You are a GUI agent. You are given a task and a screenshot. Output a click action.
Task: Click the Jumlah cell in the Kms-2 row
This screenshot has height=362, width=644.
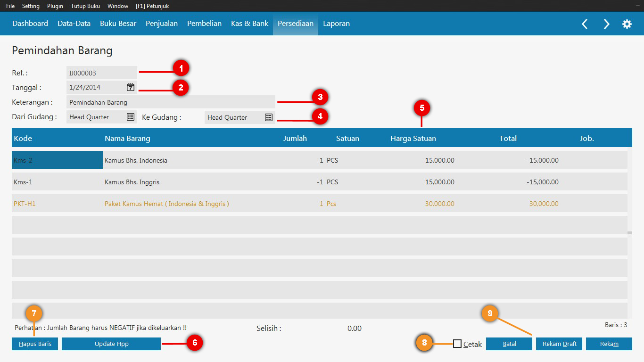tap(320, 160)
